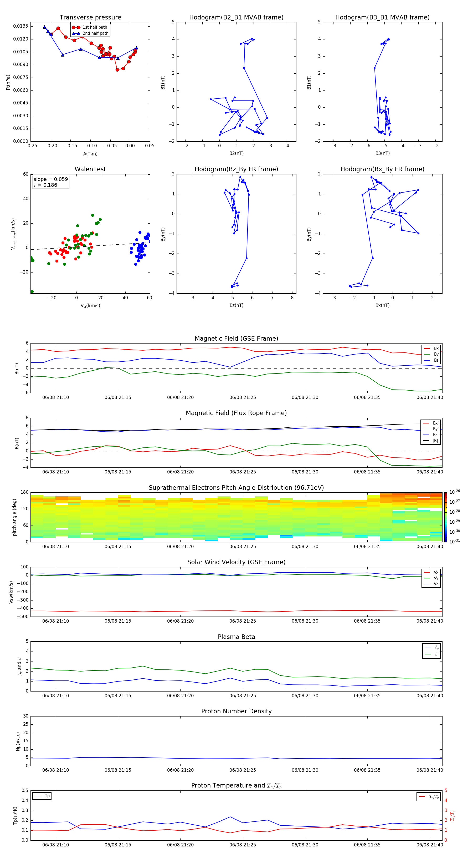
Task: Click Suprathermal Electrons Pitch Angle Distribution title
Action: [236, 488]
